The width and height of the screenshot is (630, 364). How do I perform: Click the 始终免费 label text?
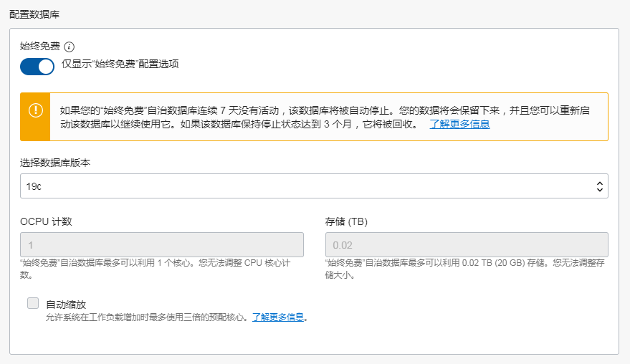(39, 46)
